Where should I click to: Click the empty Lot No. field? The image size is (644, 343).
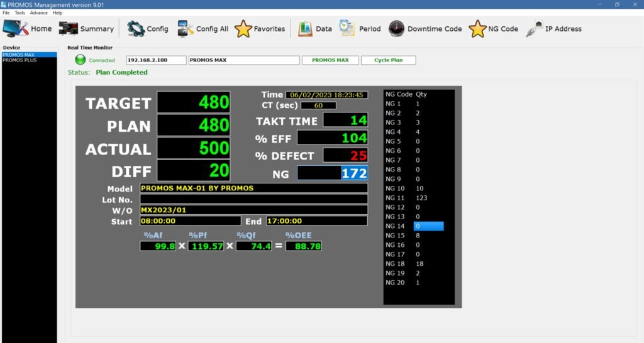click(x=254, y=199)
